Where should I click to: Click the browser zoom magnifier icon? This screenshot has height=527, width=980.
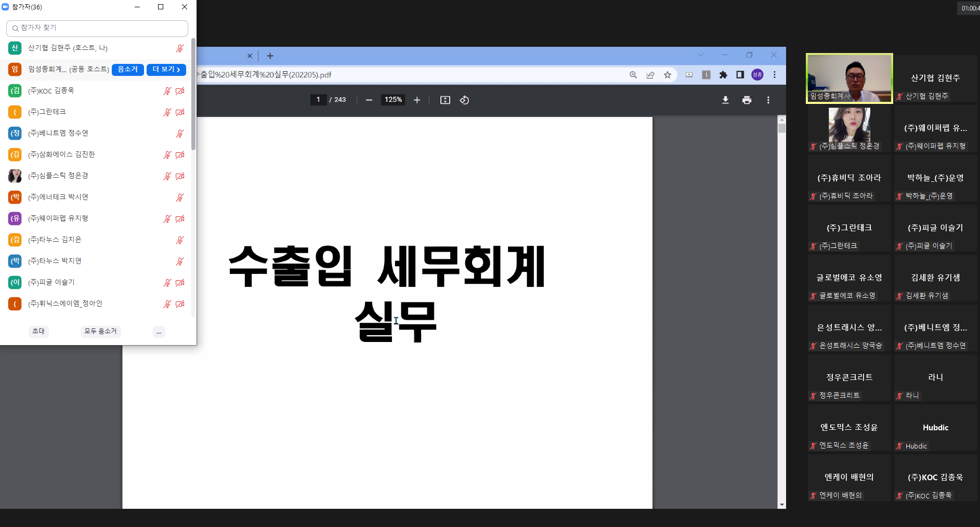pos(633,75)
